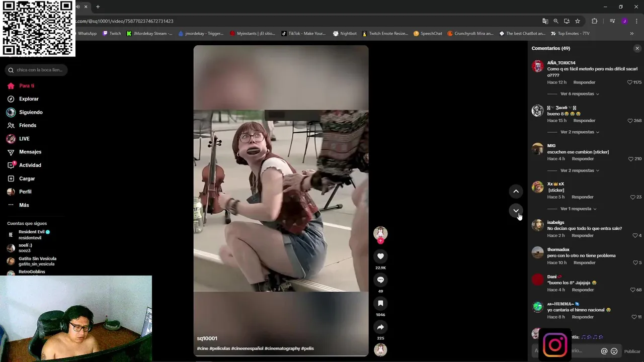
Task: Open the emoji picker in comment box
Action: click(x=614, y=351)
